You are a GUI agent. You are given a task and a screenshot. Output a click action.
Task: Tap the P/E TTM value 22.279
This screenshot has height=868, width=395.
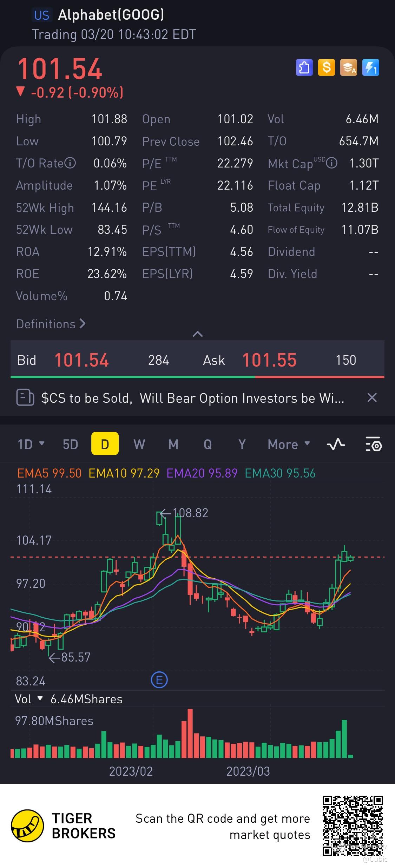tap(235, 163)
